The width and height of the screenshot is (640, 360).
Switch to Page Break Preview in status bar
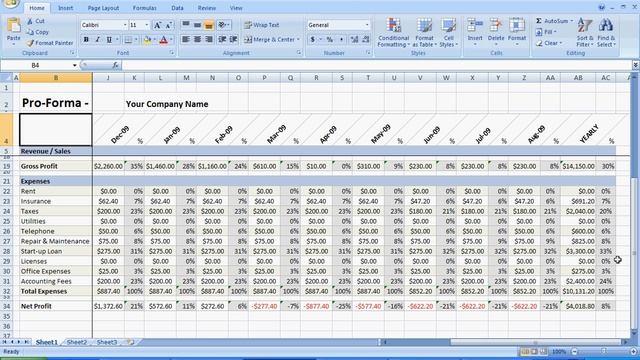coord(544,351)
